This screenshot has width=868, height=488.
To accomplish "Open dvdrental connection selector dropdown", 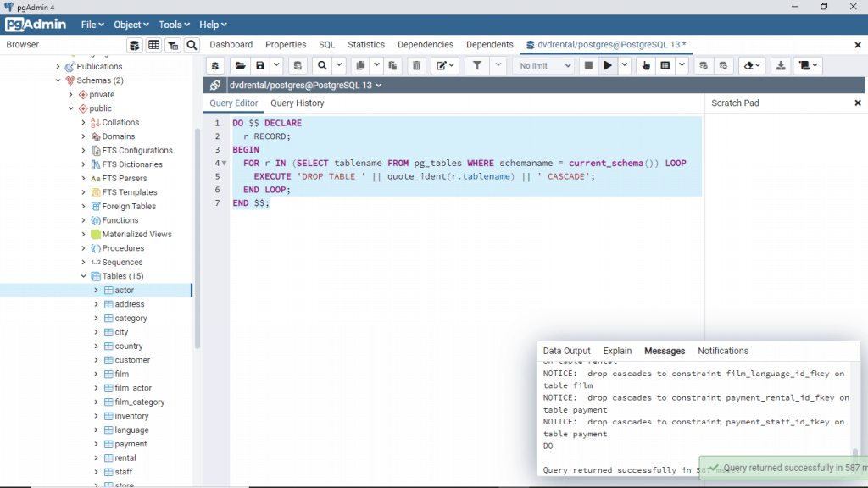I will tap(305, 86).
